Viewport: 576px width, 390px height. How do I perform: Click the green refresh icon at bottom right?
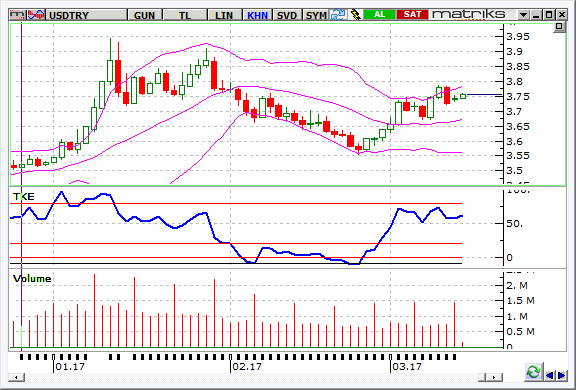(x=533, y=372)
